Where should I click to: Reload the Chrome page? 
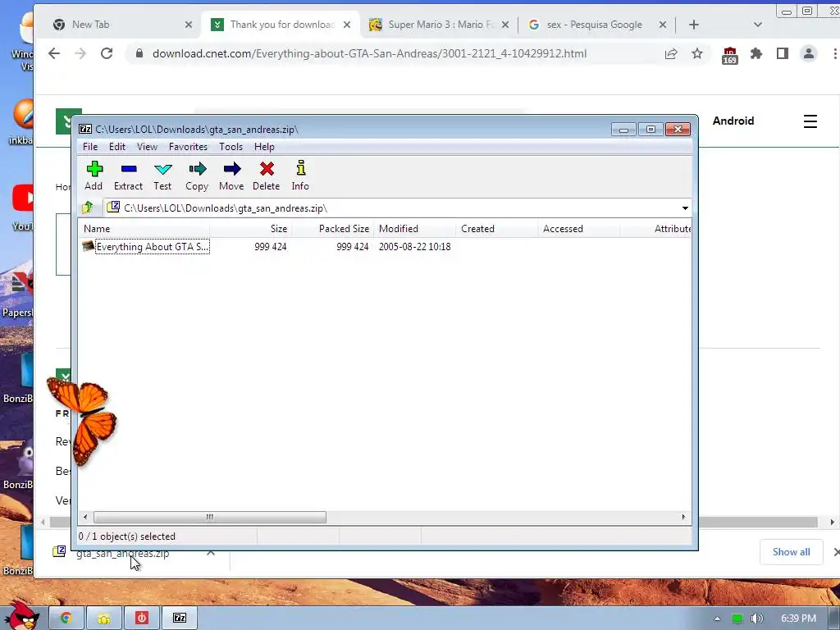pyautogui.click(x=107, y=53)
